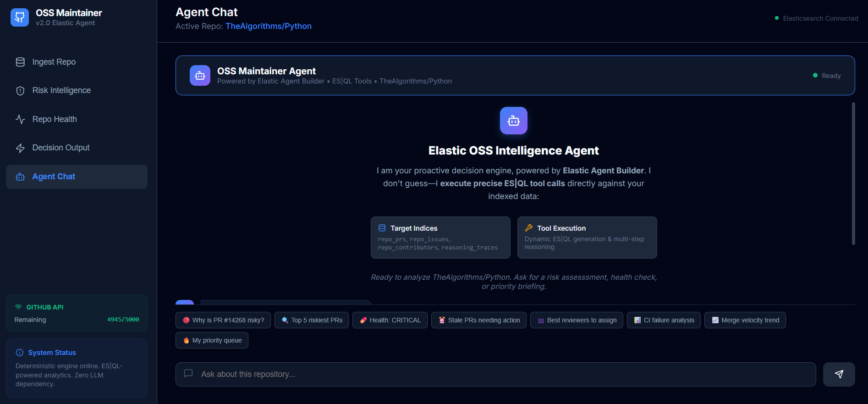Click the Target Indices card

[440, 238]
